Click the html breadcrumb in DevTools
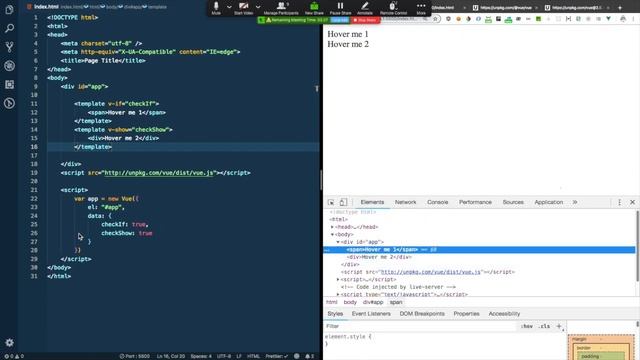Viewport: 640px width, 360px height. [x=331, y=302]
